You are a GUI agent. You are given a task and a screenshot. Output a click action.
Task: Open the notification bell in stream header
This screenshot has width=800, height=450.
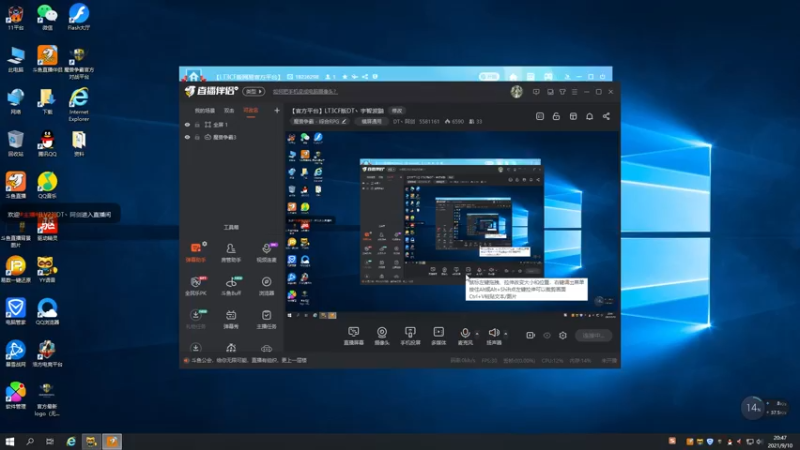589,116
